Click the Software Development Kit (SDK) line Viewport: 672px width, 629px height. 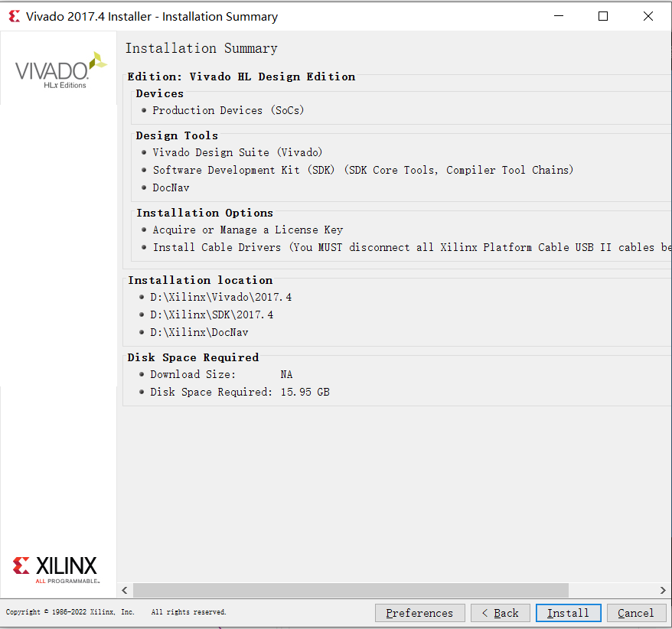363,170
